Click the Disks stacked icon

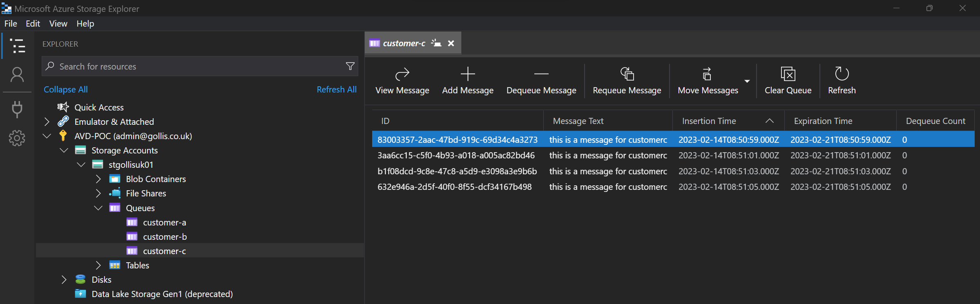(80, 279)
